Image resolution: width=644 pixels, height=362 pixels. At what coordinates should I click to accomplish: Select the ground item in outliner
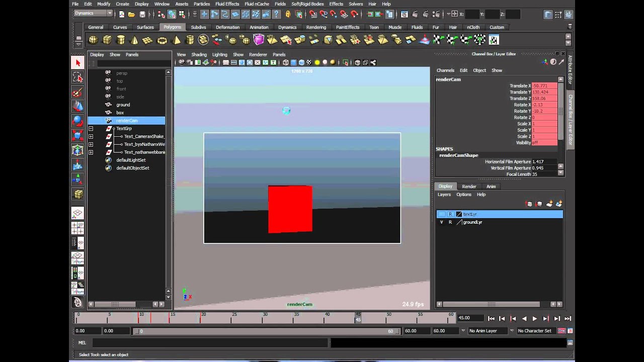(x=123, y=105)
